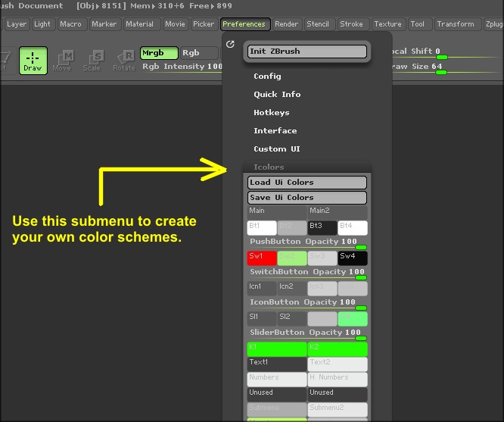Adjust SliderButton Opacity slider
504x422 pixels.
307,335
